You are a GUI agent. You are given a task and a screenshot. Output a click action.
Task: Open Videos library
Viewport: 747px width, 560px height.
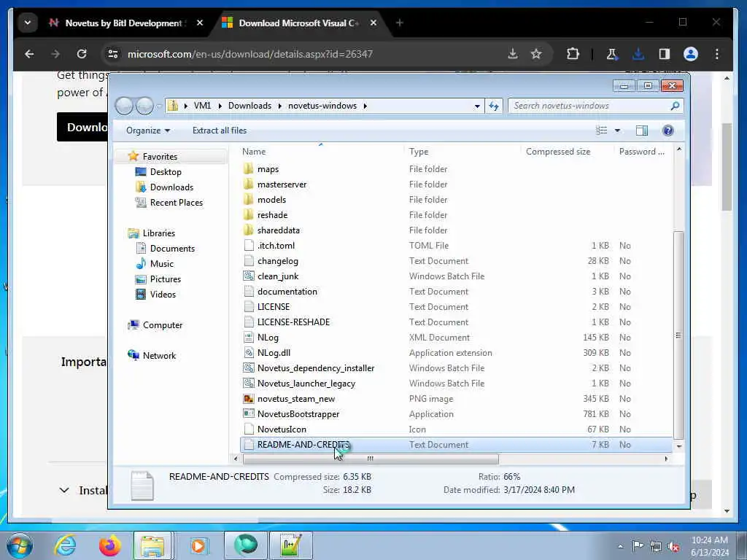click(163, 295)
